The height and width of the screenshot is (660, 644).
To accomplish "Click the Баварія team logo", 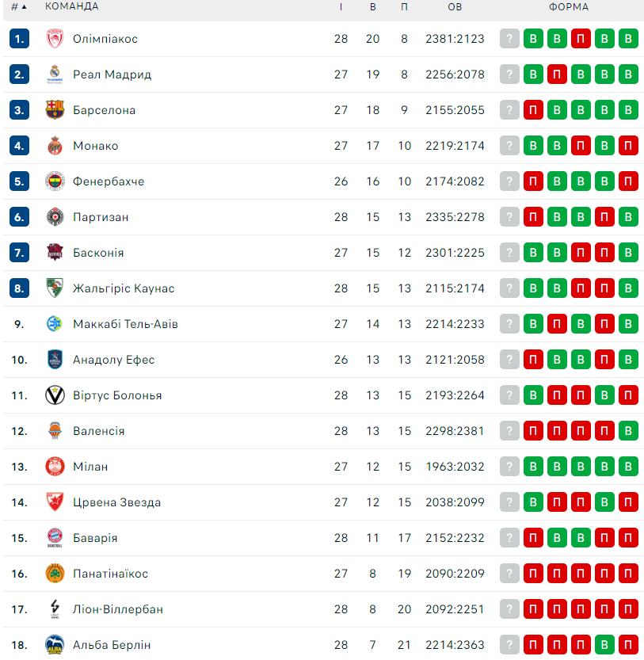I will tap(55, 537).
